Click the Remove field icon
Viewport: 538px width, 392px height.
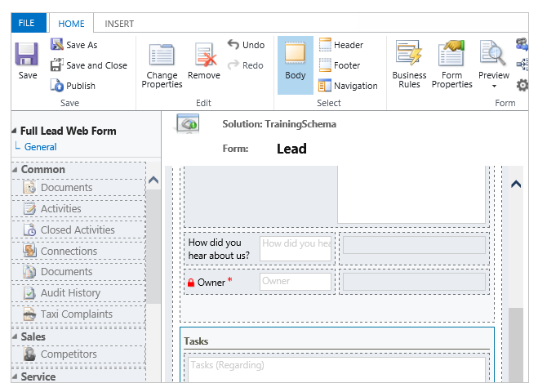point(205,54)
